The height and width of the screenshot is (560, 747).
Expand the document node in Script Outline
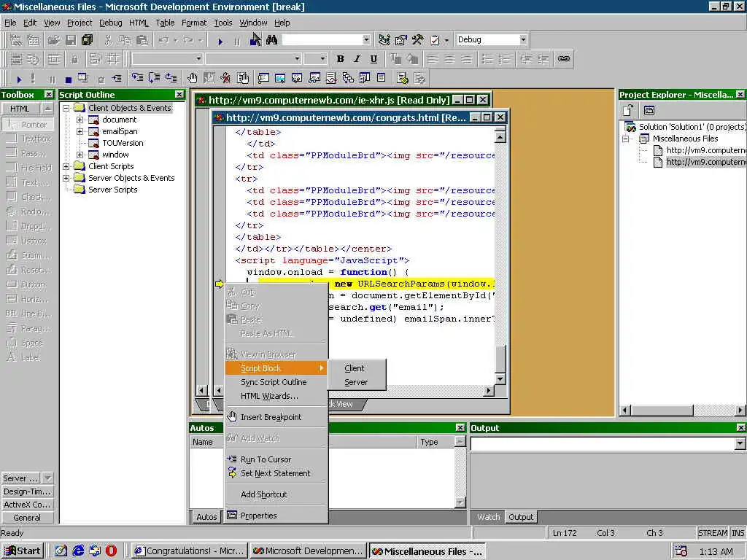80,120
